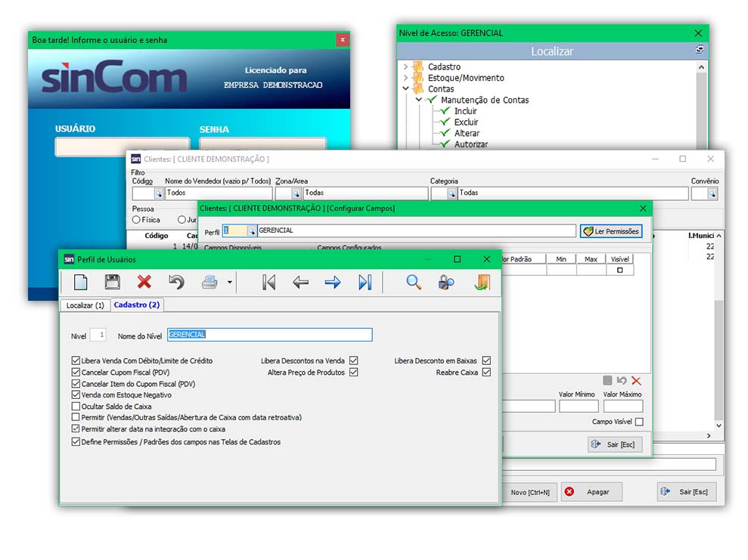Toggle Libera Venda Com Débito/Limite de Crédito
This screenshot has height=560, width=748.
[76, 360]
